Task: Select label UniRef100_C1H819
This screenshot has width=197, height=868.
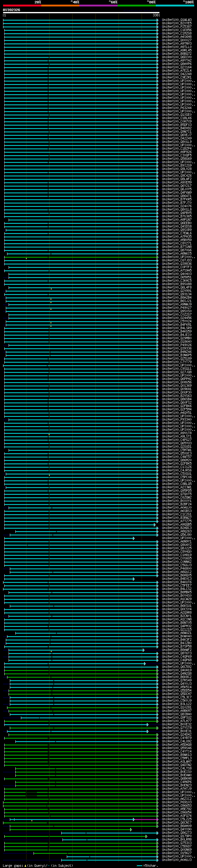Action: pyautogui.click(x=177, y=555)
